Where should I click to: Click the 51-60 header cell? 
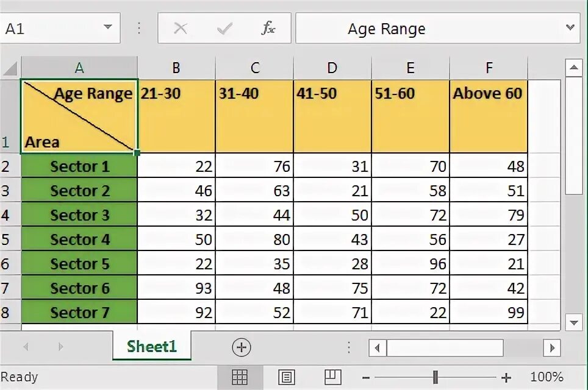[411, 116]
